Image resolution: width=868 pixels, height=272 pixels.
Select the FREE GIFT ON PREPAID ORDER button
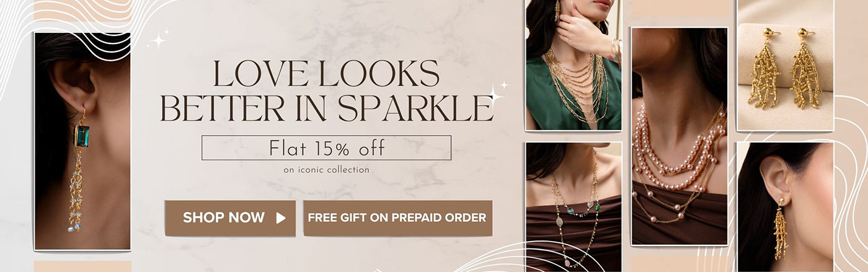coord(397,218)
